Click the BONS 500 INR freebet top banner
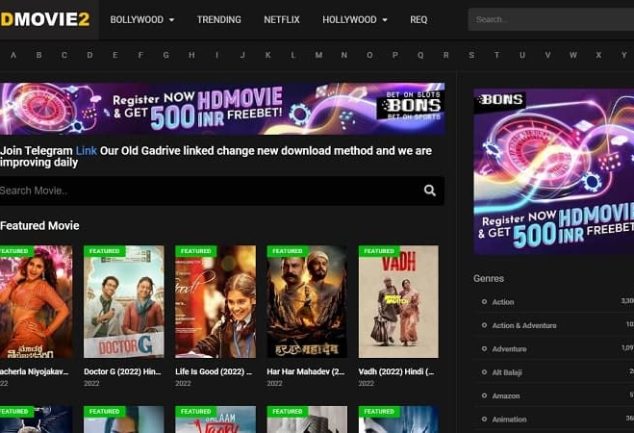The height and width of the screenshot is (433, 634). [x=222, y=109]
